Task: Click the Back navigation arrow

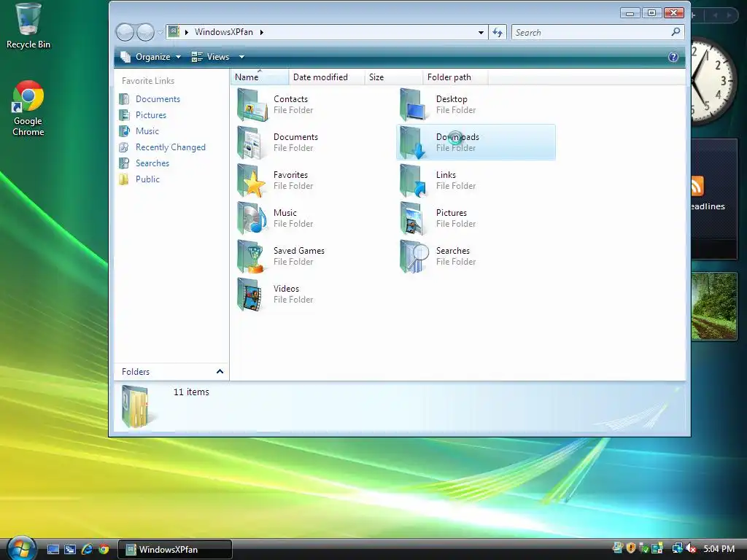Action: (x=125, y=32)
